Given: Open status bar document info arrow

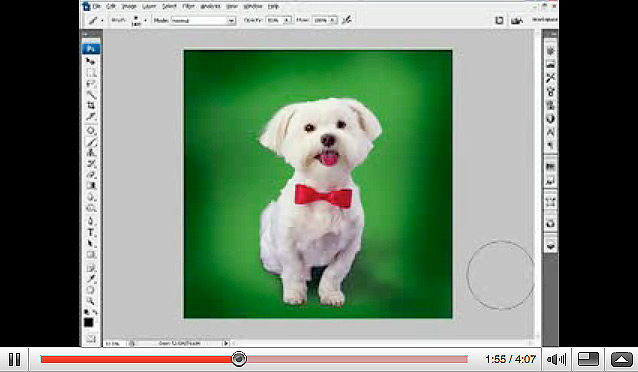Looking at the screenshot, I should click(x=226, y=343).
